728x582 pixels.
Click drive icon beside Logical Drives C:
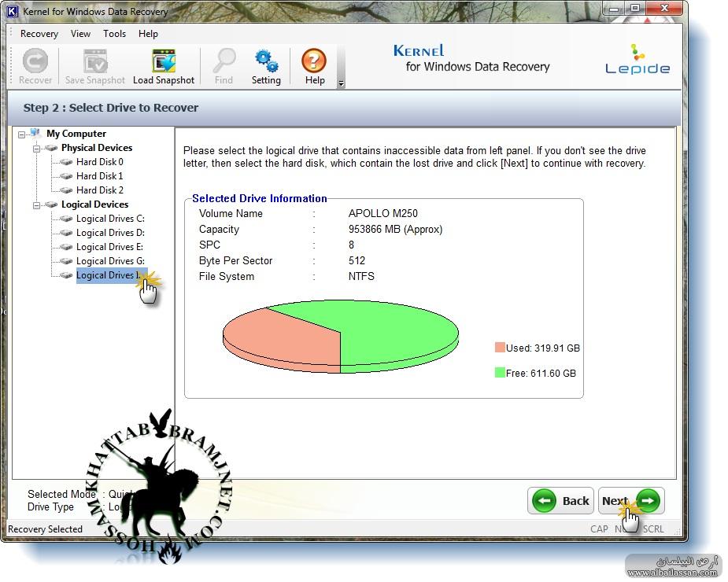pyautogui.click(x=66, y=219)
